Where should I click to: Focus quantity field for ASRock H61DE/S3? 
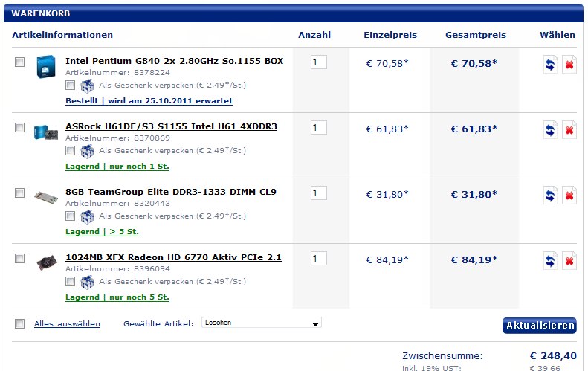(319, 128)
